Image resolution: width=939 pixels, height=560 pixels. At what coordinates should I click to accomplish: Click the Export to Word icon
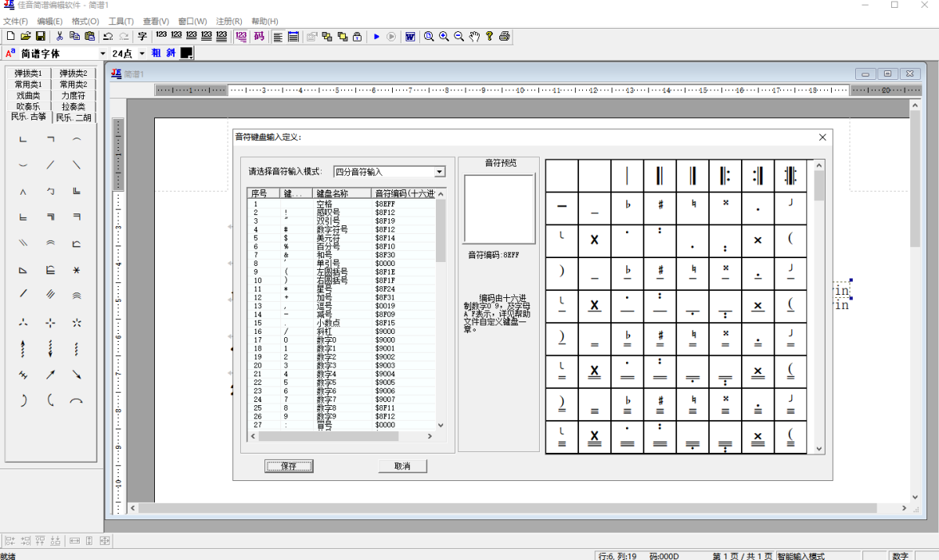410,36
